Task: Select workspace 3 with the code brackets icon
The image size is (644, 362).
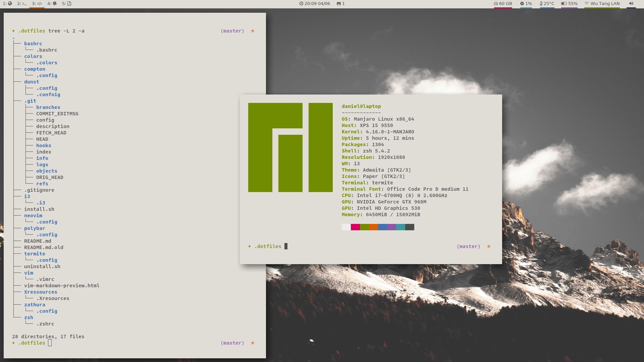Action: point(37,4)
